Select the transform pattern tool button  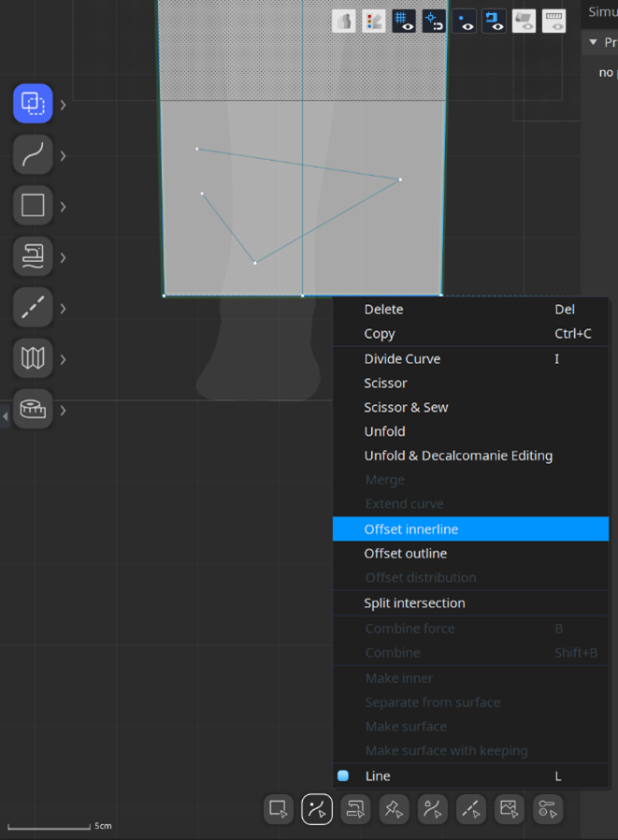tap(33, 104)
